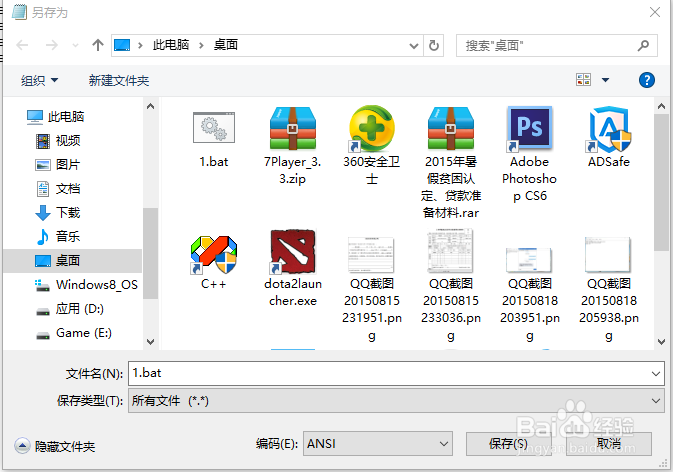Select thumbnail QQ截图20150815231951.png
The width and height of the screenshot is (673, 472).
[372, 254]
